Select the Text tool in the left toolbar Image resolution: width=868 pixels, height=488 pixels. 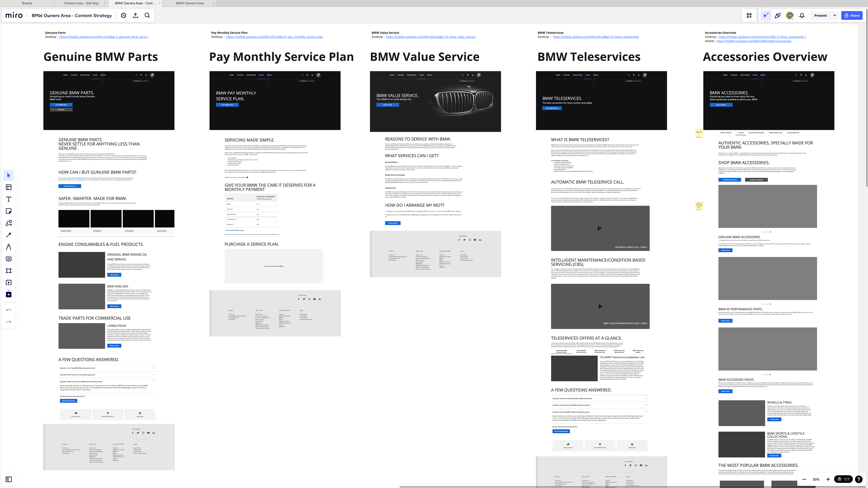click(9, 199)
